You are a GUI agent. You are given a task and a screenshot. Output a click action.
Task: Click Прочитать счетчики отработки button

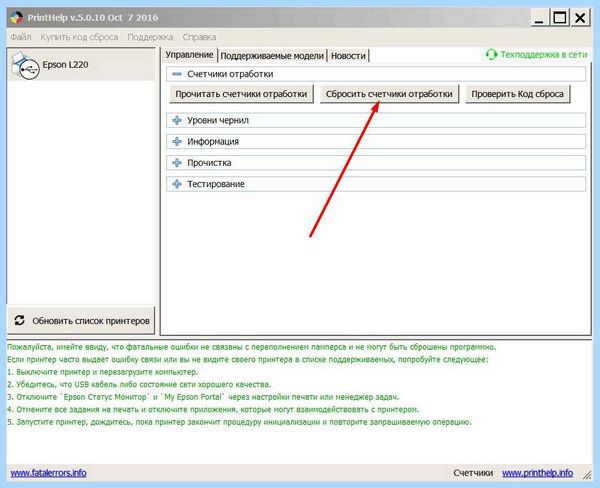[241, 94]
